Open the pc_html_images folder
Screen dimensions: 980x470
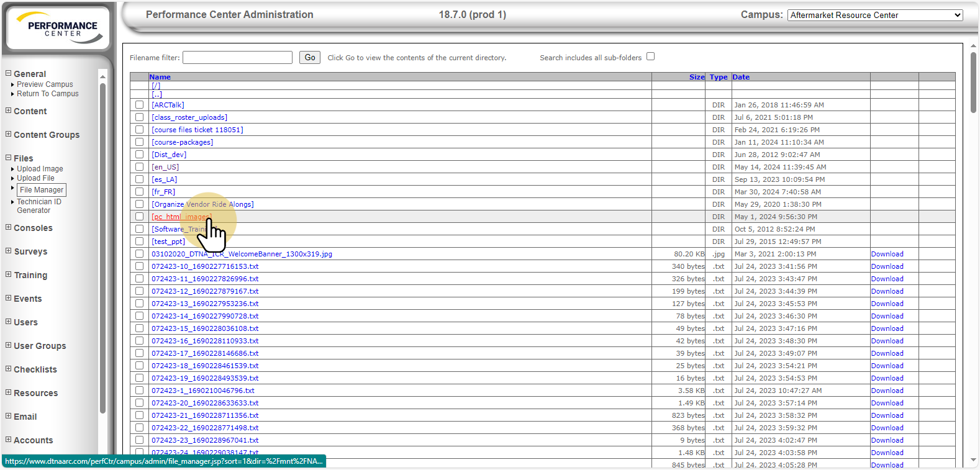point(181,217)
